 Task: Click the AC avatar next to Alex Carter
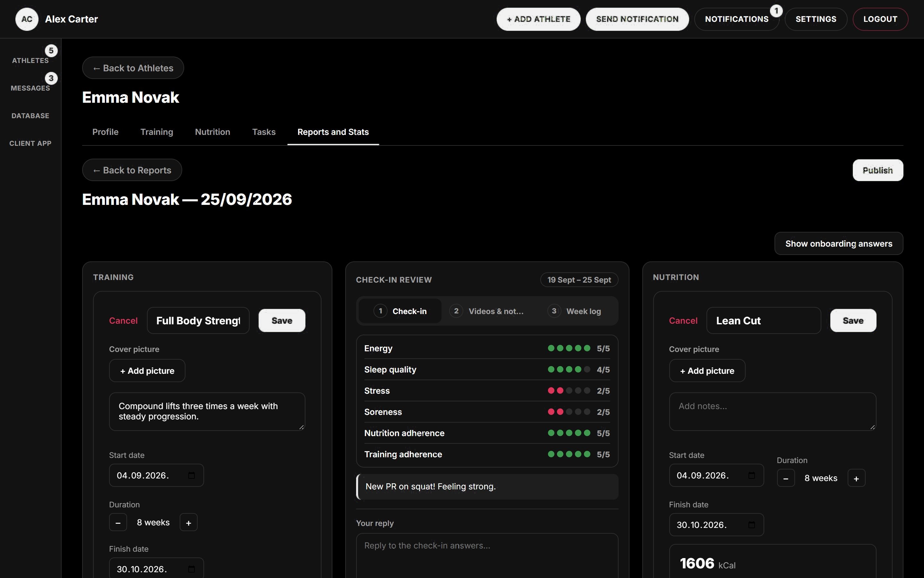(x=27, y=19)
